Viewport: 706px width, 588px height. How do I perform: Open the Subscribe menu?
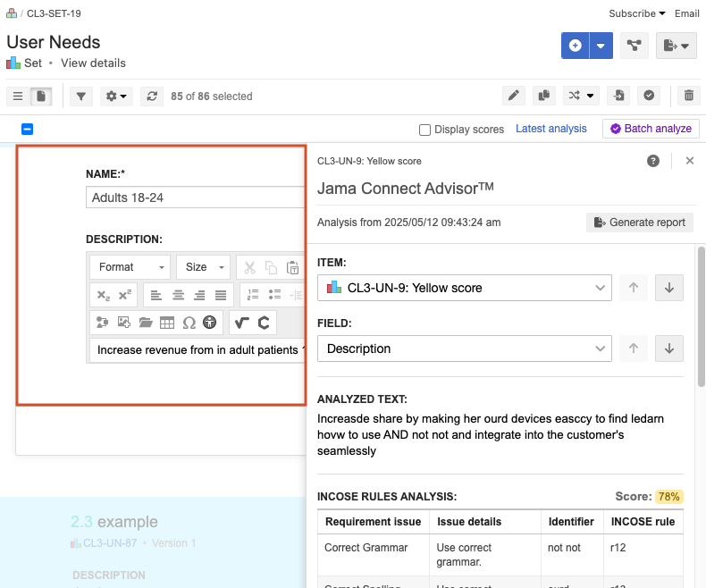pos(636,13)
